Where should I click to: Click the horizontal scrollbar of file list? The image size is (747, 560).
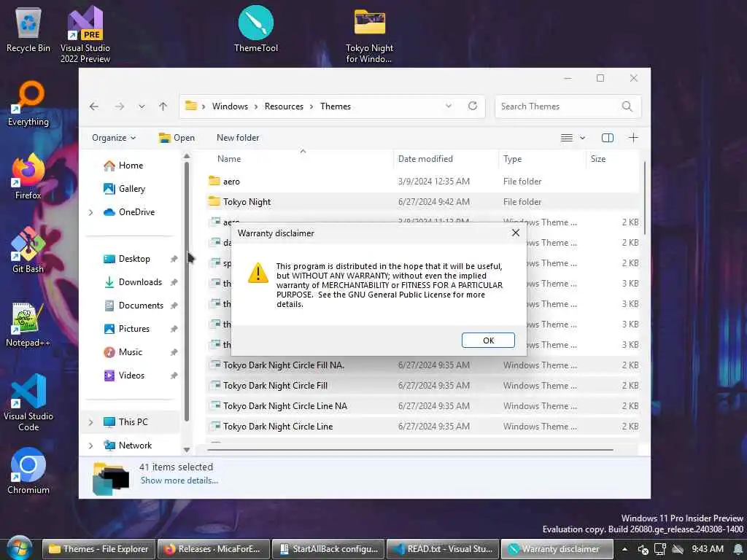(x=410, y=449)
